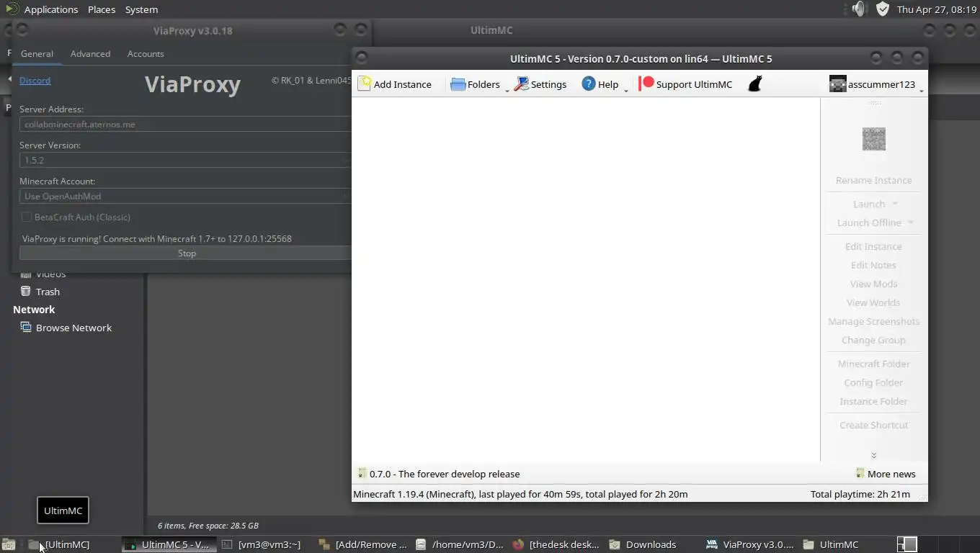Click the Launch button

pyautogui.click(x=868, y=204)
